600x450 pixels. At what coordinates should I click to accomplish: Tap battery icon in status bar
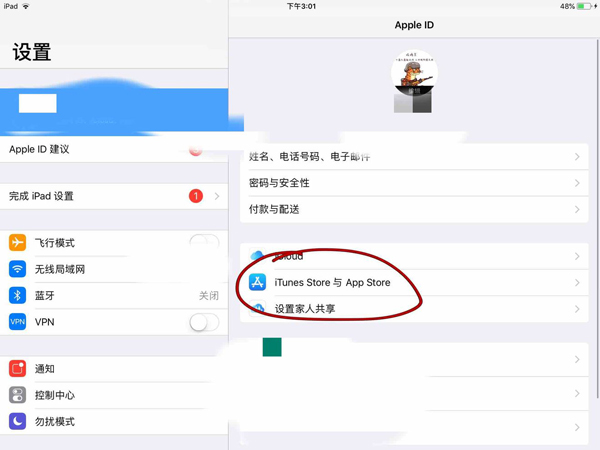coord(584,6)
